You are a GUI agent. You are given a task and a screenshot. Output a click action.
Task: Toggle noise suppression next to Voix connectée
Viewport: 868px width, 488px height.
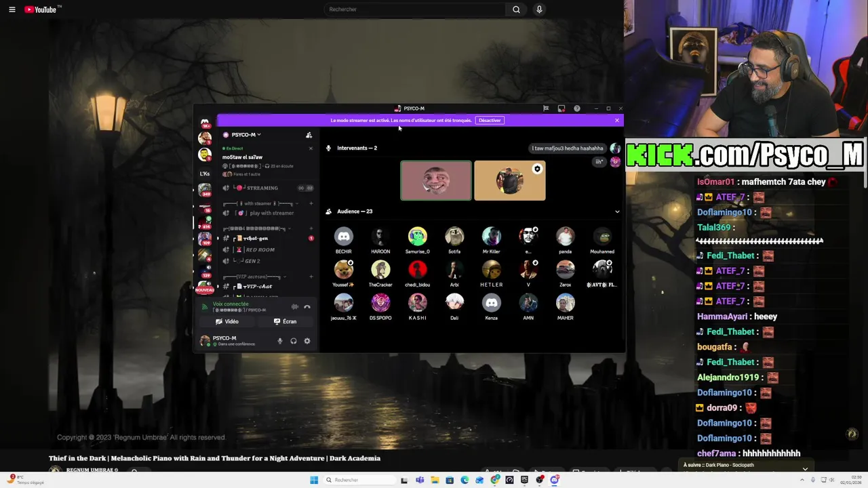pyautogui.click(x=294, y=307)
